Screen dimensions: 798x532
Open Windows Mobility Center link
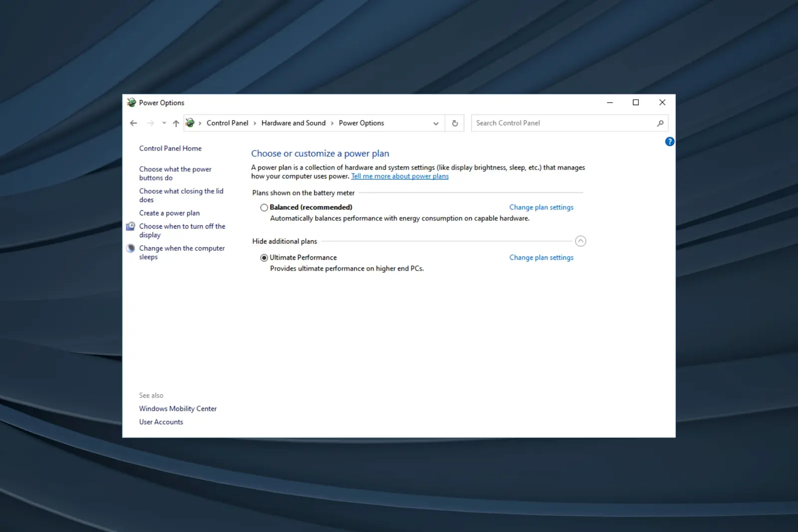click(x=178, y=409)
